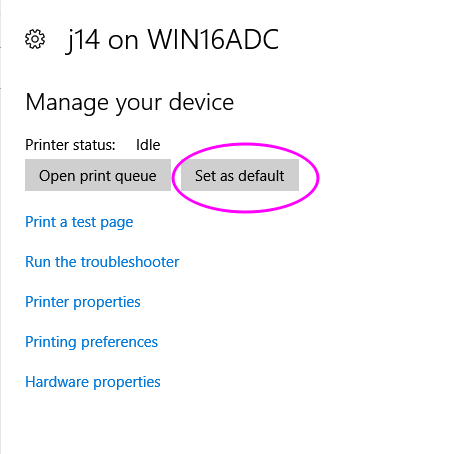This screenshot has height=454, width=463.
Task: Open Printing preferences
Action: pos(92,342)
